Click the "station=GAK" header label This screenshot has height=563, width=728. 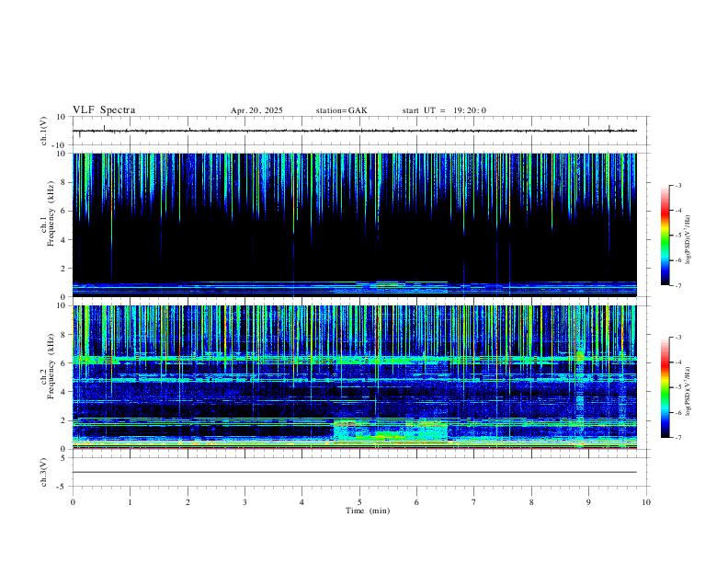pos(341,110)
